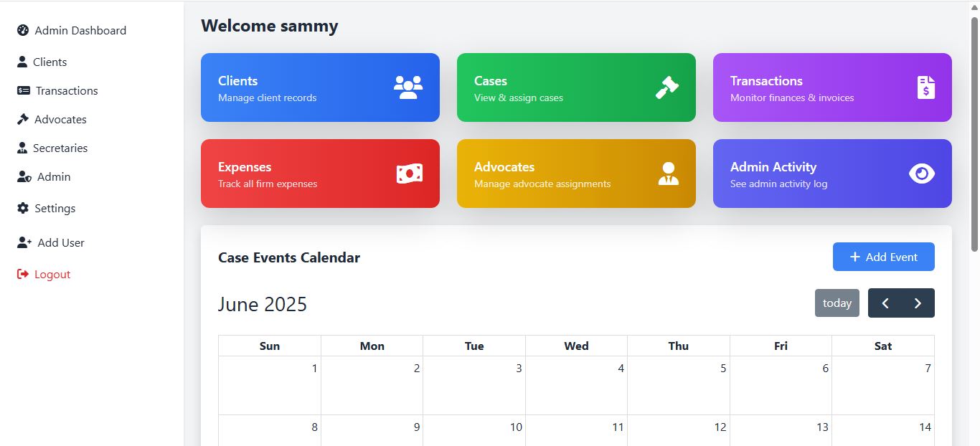Click the eye icon on Admin Activity card
980x446 pixels.
click(922, 174)
